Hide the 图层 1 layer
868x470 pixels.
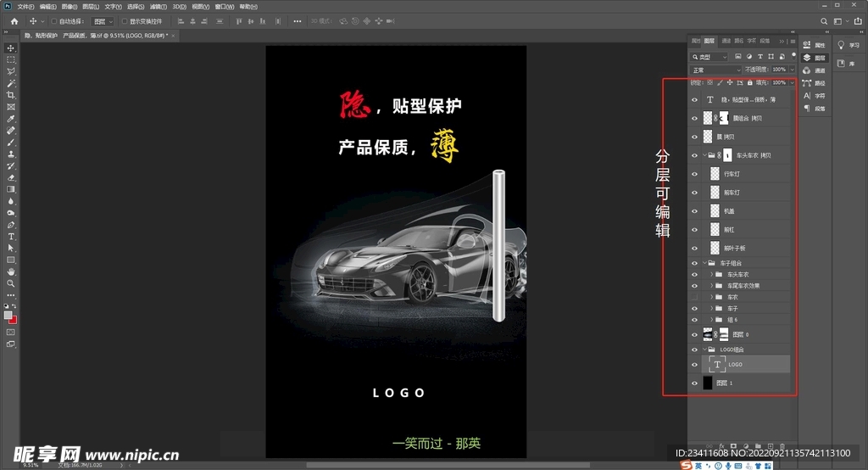695,383
